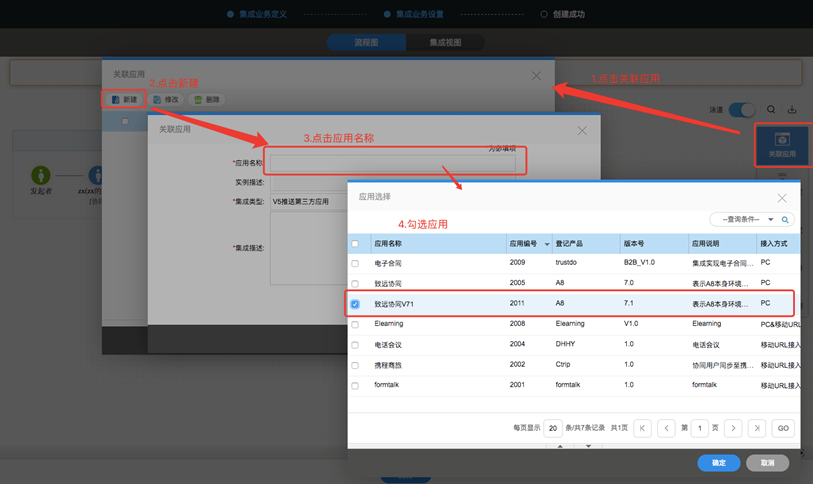The image size is (813, 484).
Task: Click the 修改 edit button
Action: point(166,100)
